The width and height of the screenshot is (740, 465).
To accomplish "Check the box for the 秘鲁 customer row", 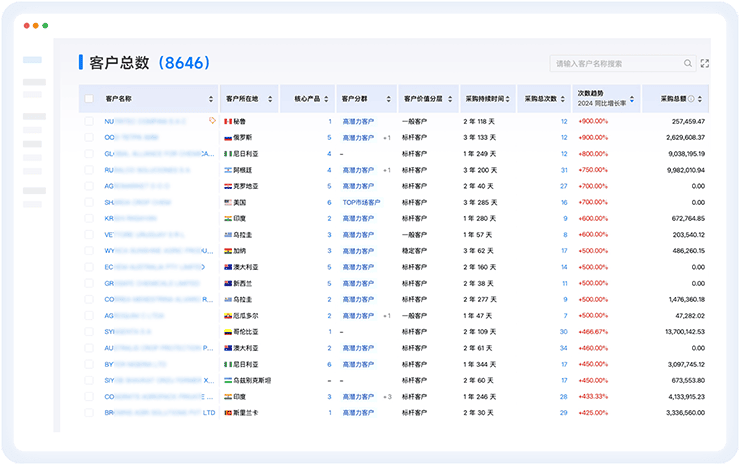I will (x=89, y=121).
